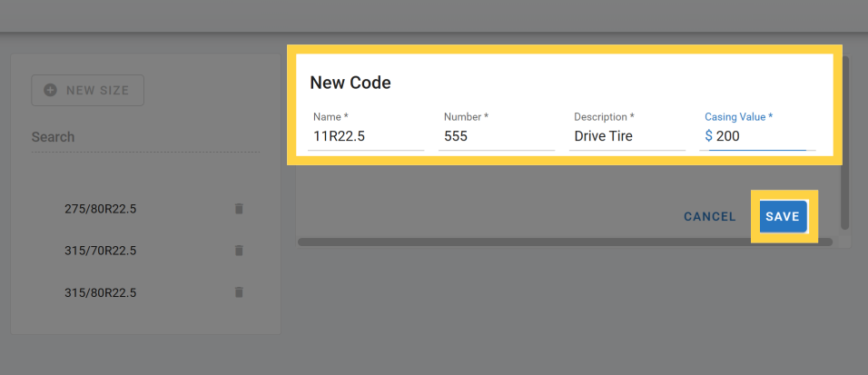
Task: Click the horizontal scrollbar under the form
Action: click(x=563, y=242)
